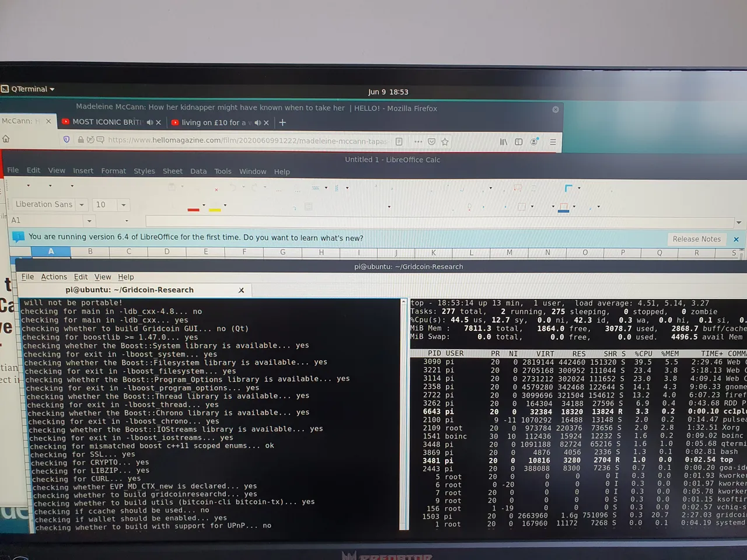Open the Calc Tools menu
This screenshot has width=747, height=560.
(x=223, y=171)
